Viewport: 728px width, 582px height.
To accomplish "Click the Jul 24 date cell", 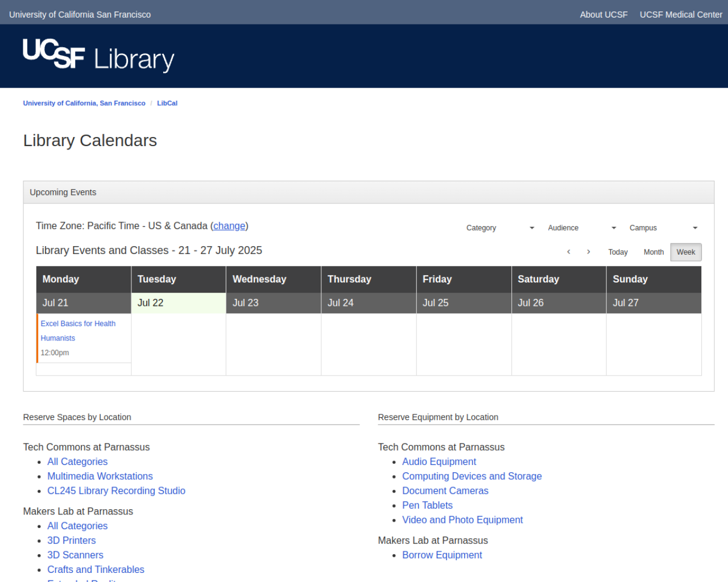I will [369, 303].
